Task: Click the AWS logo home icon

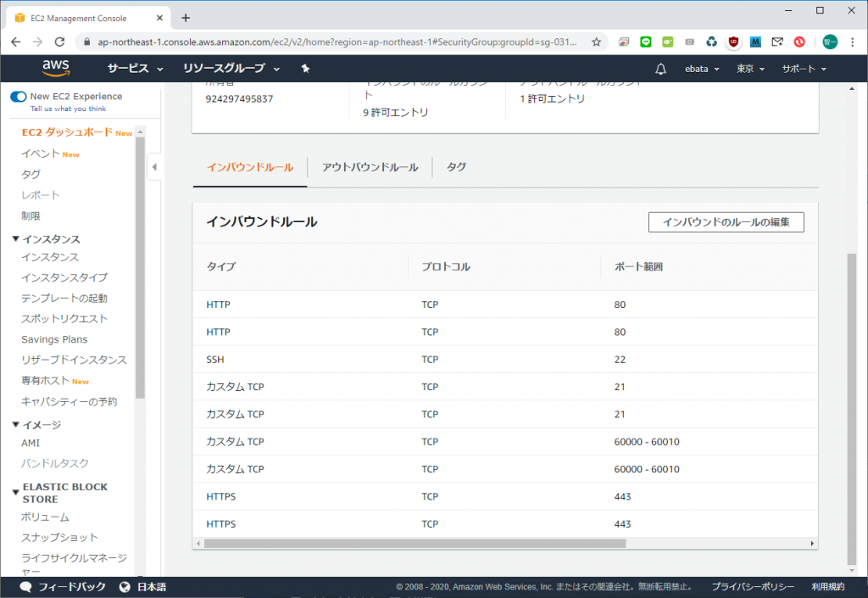Action: 55,68
